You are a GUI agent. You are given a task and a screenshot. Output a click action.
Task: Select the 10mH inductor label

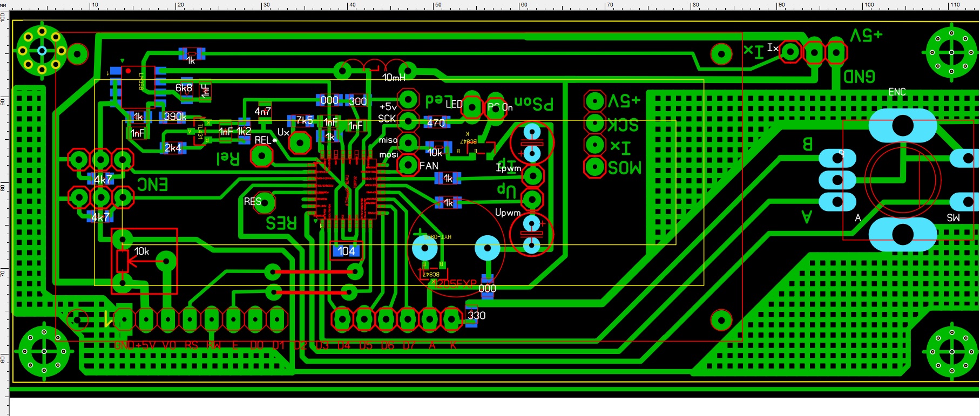pyautogui.click(x=394, y=78)
